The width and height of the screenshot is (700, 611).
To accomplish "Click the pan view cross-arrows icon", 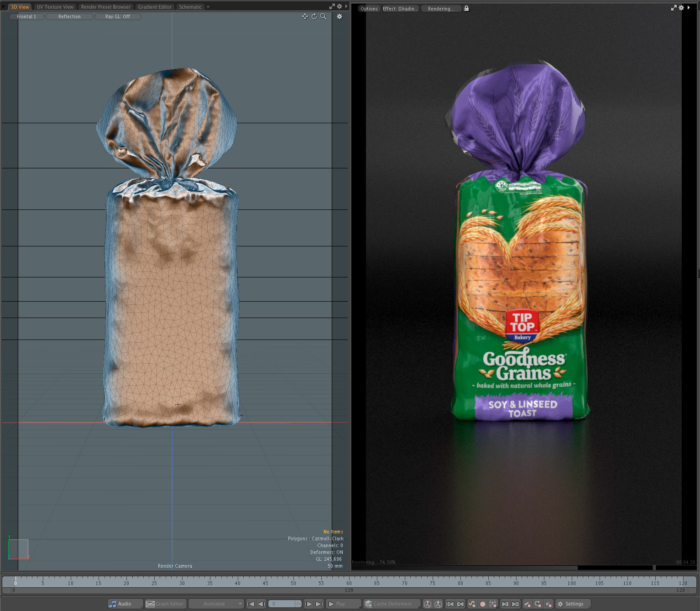I will point(305,16).
